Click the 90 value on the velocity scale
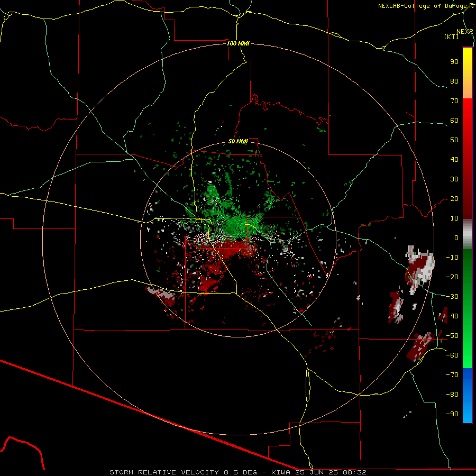 [x=454, y=61]
